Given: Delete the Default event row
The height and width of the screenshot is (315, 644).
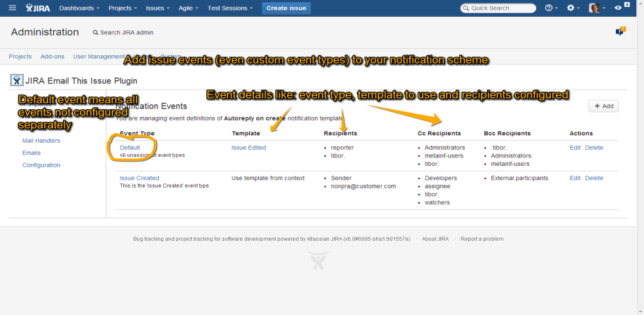Looking at the screenshot, I should (594, 148).
